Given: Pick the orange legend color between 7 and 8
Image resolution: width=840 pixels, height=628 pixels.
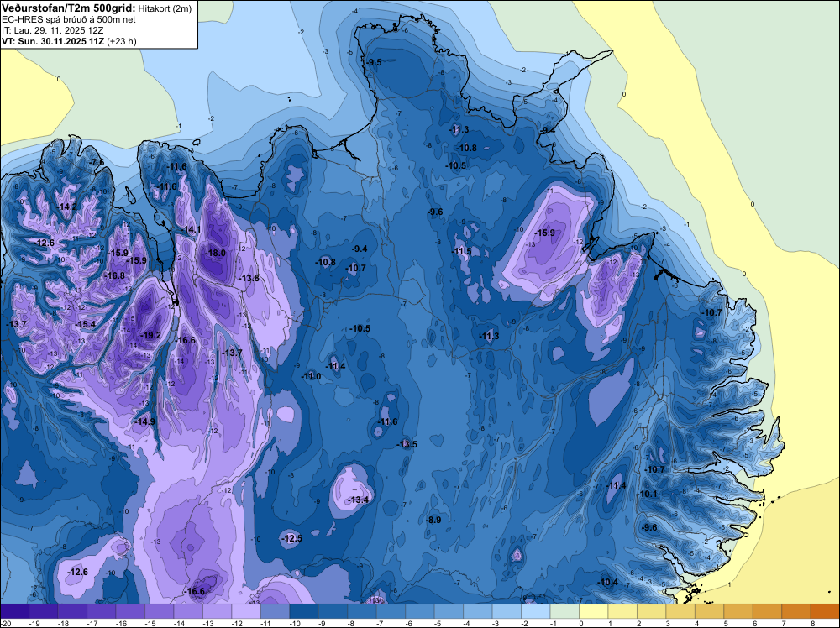Looking at the screenshot, I should point(795,611).
